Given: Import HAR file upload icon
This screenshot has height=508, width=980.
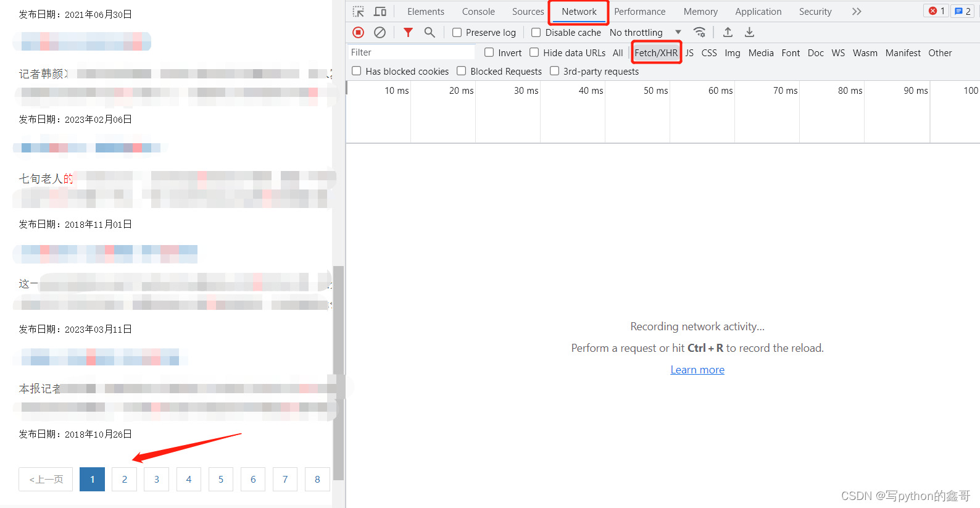Looking at the screenshot, I should [728, 32].
